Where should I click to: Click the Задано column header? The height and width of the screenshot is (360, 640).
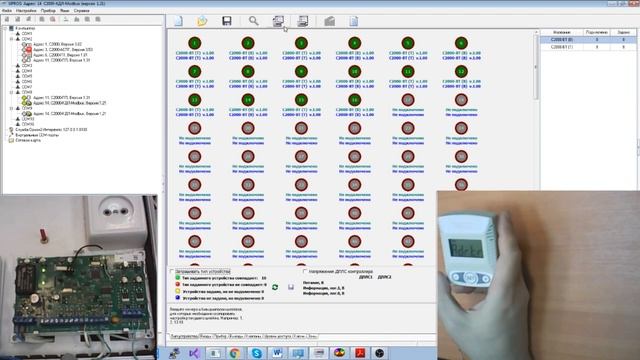[623, 32]
